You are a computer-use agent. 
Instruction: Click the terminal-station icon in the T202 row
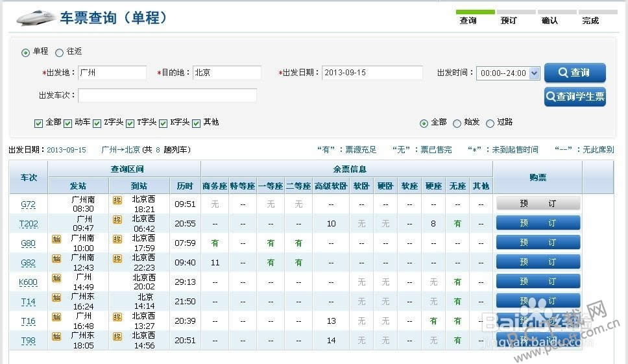(117, 219)
